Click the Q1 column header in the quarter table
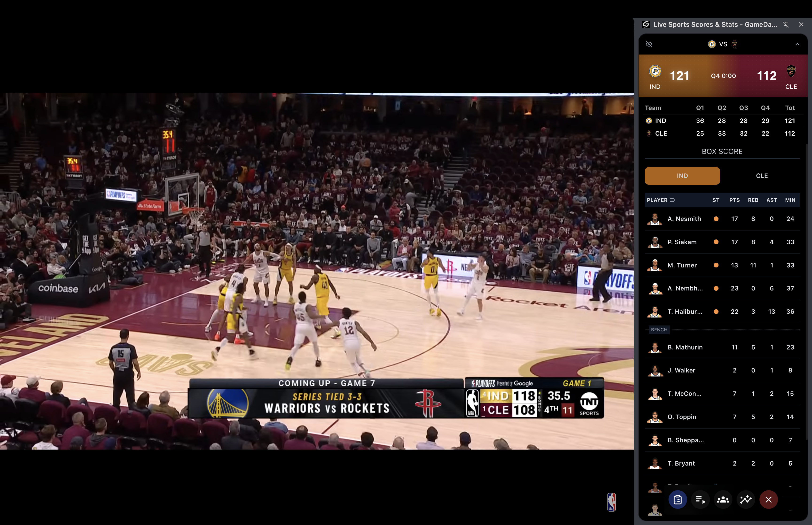Viewport: 812px width, 525px height. point(700,108)
